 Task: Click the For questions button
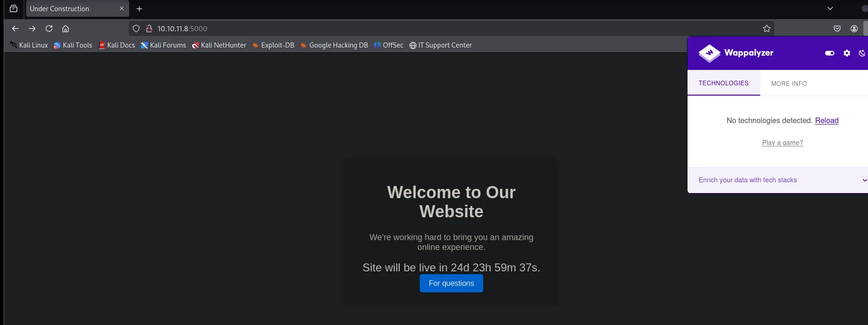click(451, 284)
